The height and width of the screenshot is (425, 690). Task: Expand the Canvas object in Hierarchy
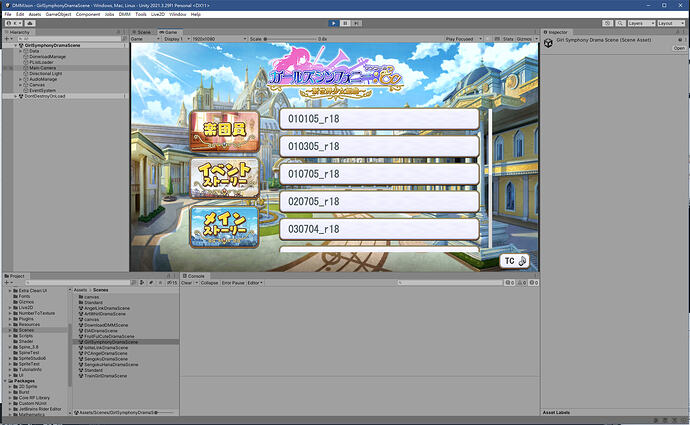20,84
